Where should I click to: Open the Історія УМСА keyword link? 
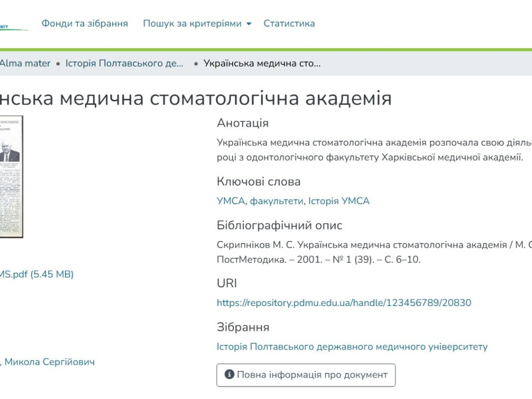(x=339, y=201)
